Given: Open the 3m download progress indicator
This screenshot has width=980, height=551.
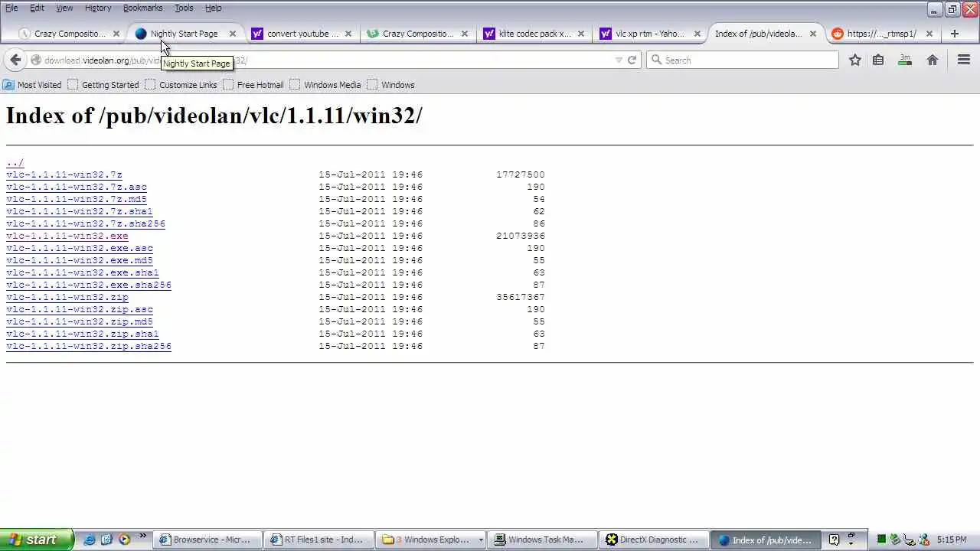Looking at the screenshot, I should [x=905, y=60].
